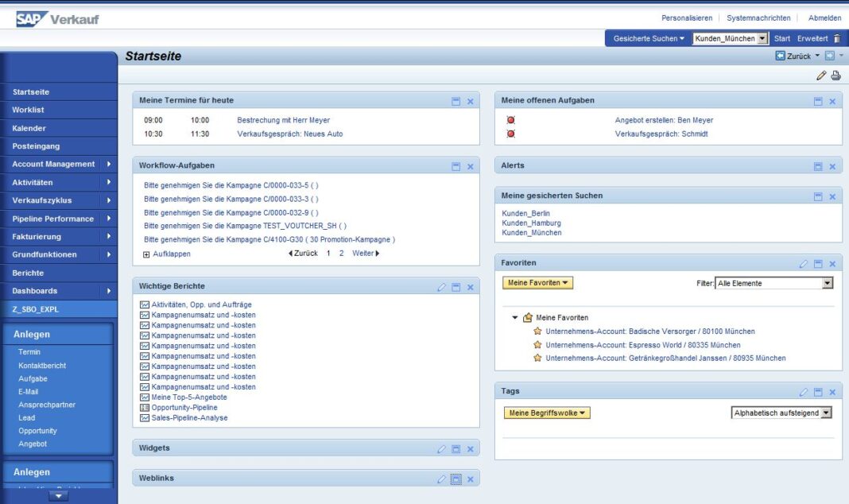This screenshot has height=504, width=849.
Task: Minimize Meine Termine für heute panel
Action: tap(456, 101)
